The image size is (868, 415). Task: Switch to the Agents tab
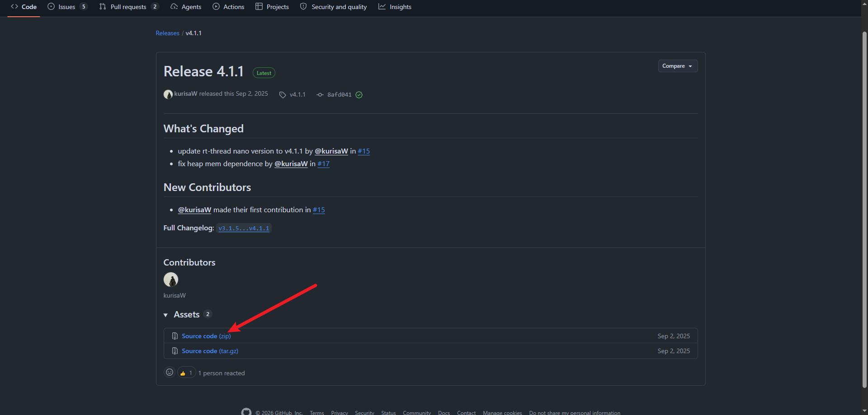tap(186, 7)
